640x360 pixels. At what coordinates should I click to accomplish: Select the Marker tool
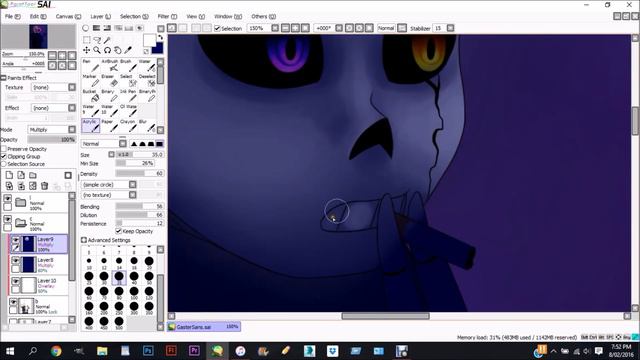[x=91, y=81]
